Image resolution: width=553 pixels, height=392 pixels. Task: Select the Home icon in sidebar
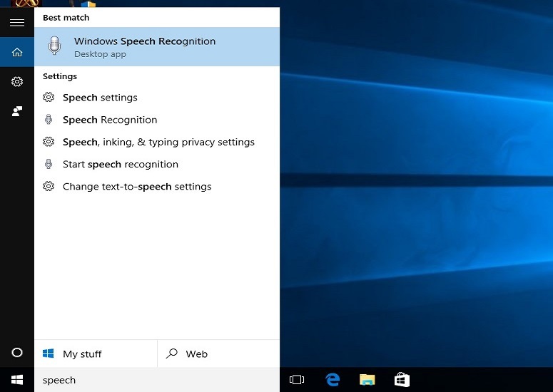[x=17, y=52]
